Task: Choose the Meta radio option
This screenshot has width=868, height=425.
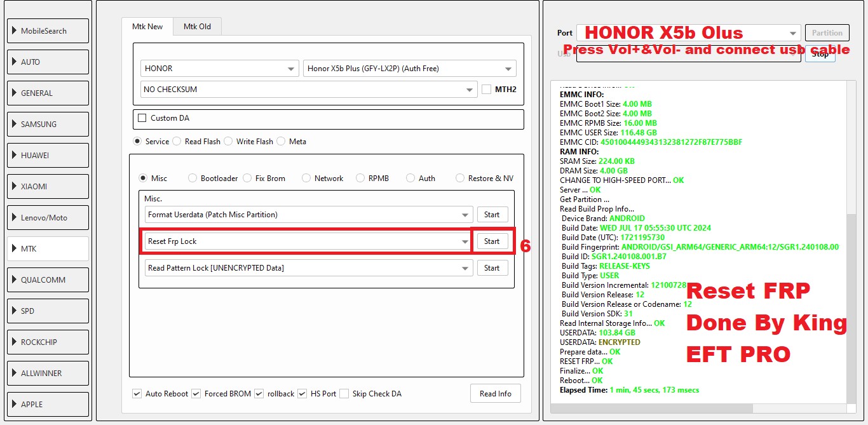Action: (x=281, y=142)
